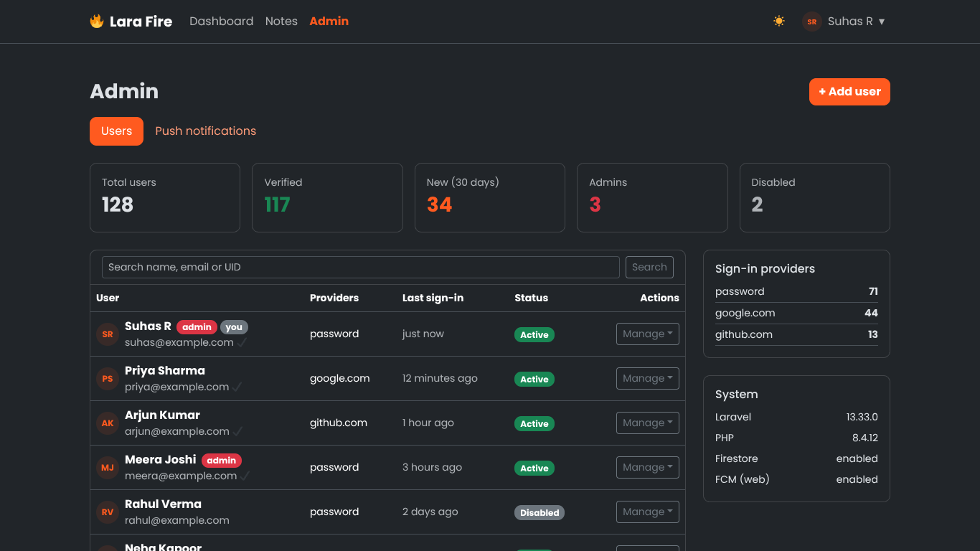Click the Admins 3 stat card
Viewport: 980px width, 551px height.
[652, 197]
